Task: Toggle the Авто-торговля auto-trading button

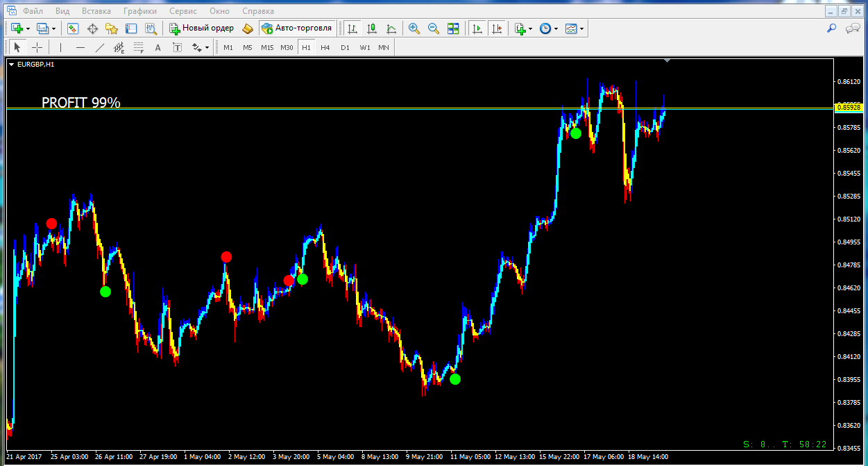Action: (298, 28)
